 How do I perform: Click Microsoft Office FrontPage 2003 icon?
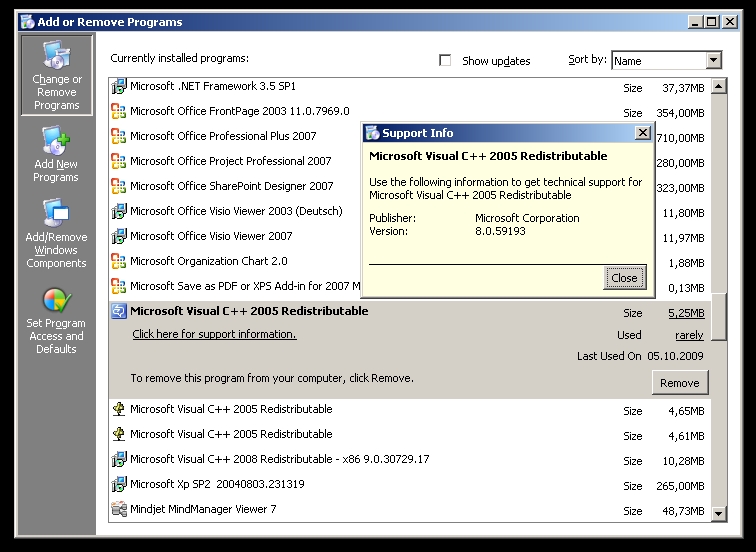point(119,111)
